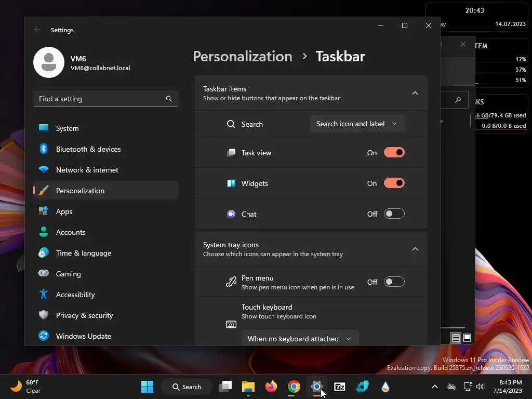Open the Windows Start button
Image resolution: width=532 pixels, height=399 pixels.
[x=147, y=387]
